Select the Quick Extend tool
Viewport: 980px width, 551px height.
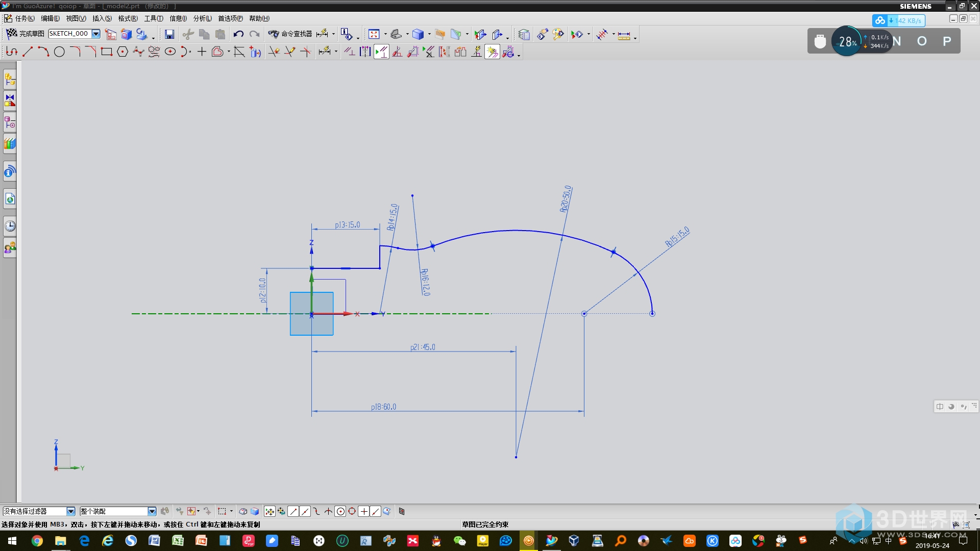point(289,52)
